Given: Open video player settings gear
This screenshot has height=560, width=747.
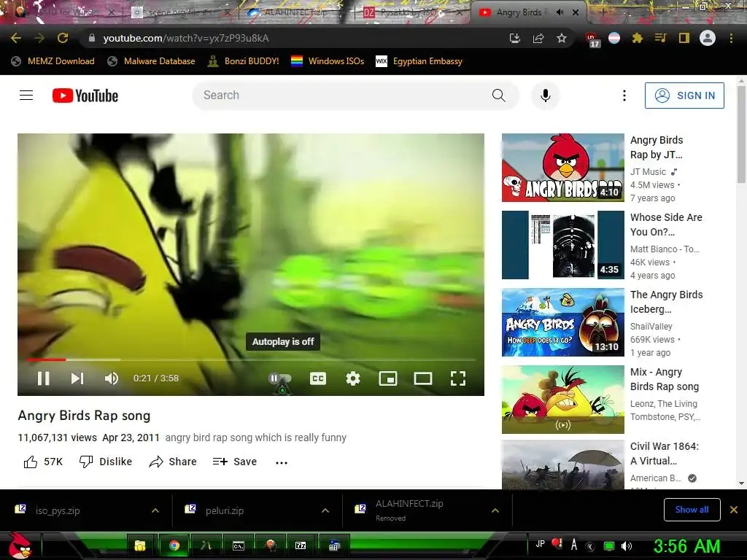Looking at the screenshot, I should pyautogui.click(x=353, y=378).
